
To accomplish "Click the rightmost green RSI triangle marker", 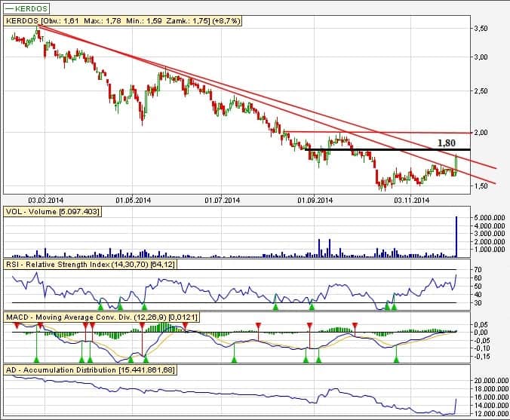I will tap(394, 306).
